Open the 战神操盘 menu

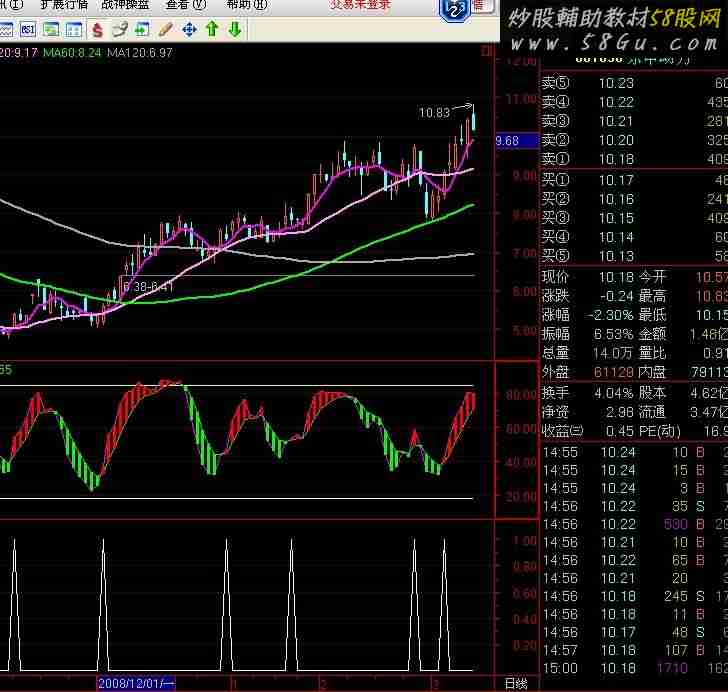pos(125,5)
